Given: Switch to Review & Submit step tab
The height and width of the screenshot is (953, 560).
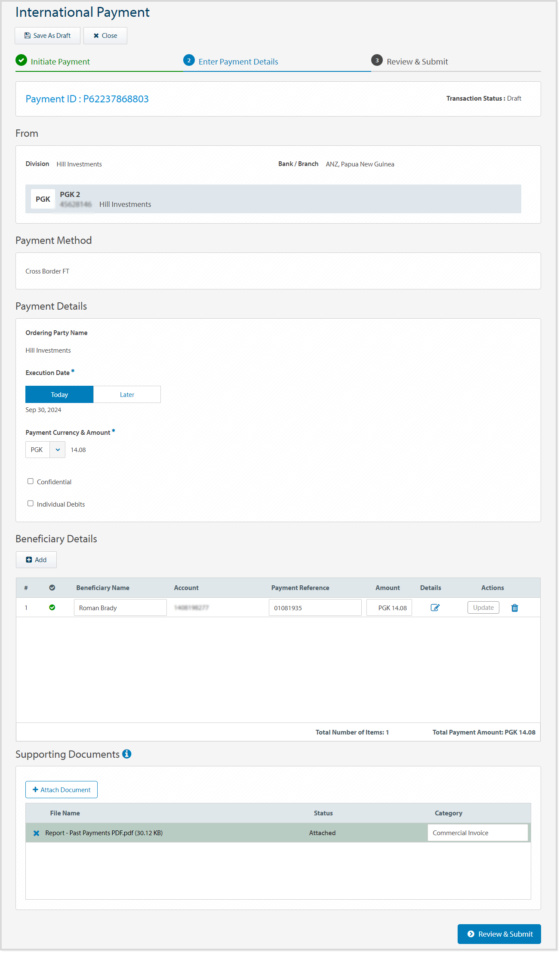Looking at the screenshot, I should tap(417, 61).
